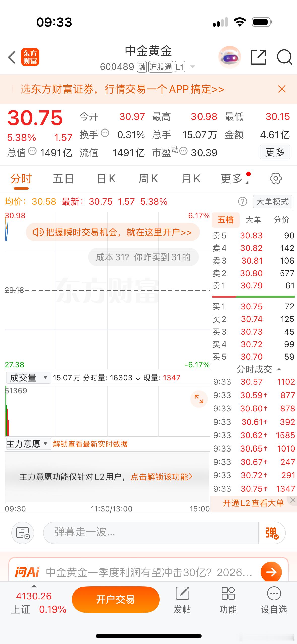Tap the 买2 30.74 order row

(253, 319)
